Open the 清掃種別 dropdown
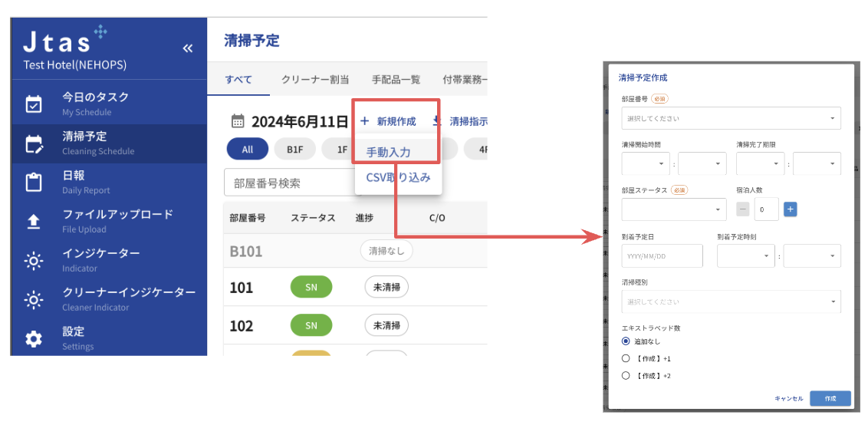Image resolution: width=868 pixels, height=425 pixels. click(x=731, y=301)
